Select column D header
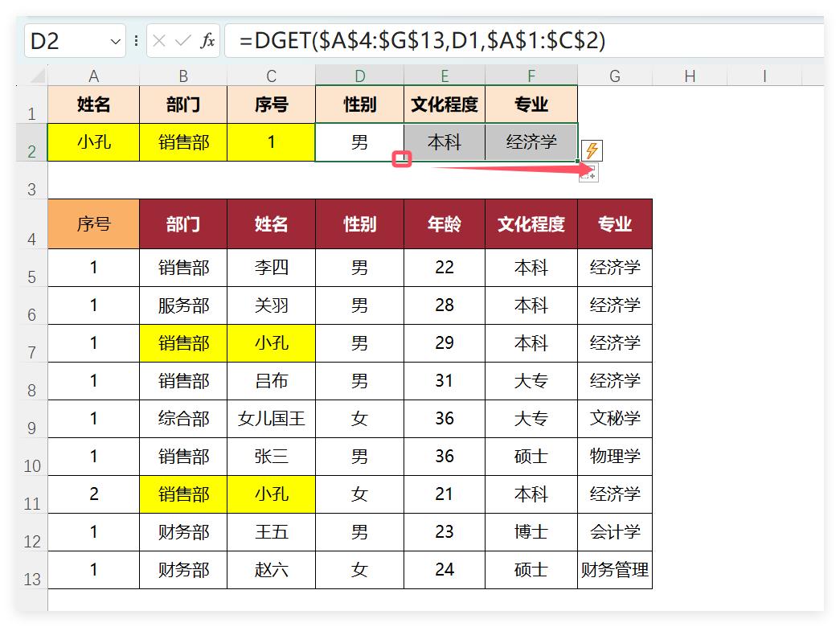The height and width of the screenshot is (627, 840). point(359,76)
